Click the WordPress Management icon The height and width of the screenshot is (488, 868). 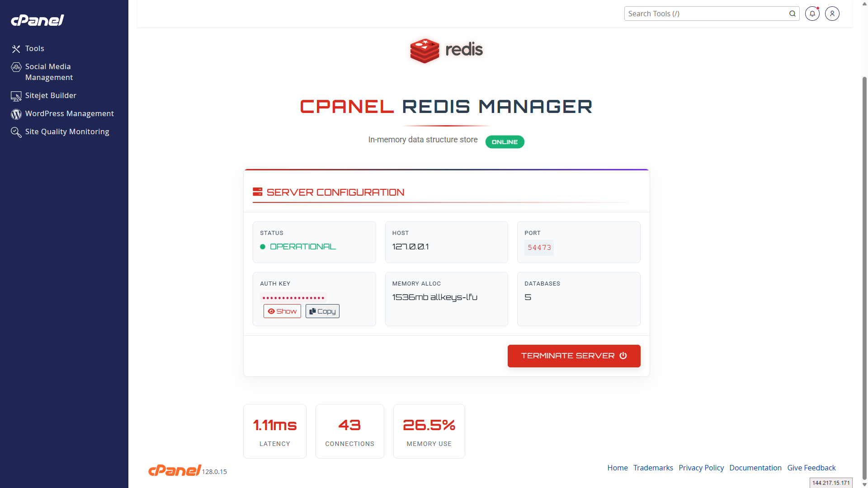tap(16, 114)
